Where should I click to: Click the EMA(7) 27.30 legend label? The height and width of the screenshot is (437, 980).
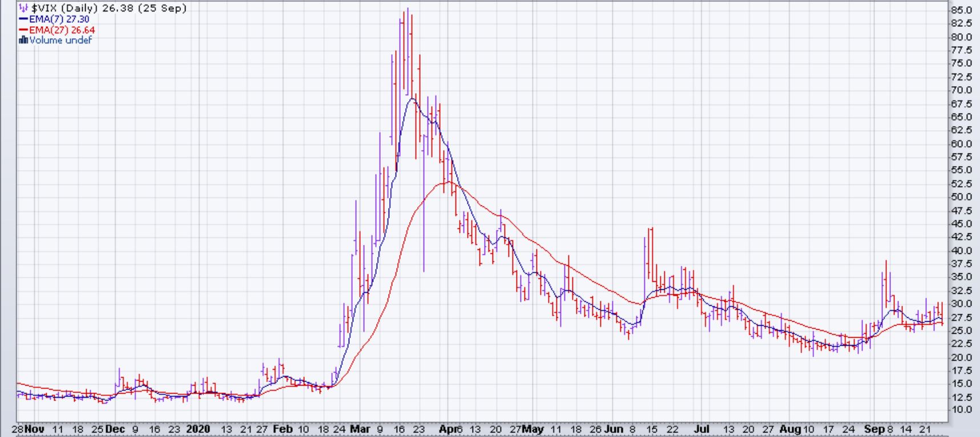[x=59, y=19]
